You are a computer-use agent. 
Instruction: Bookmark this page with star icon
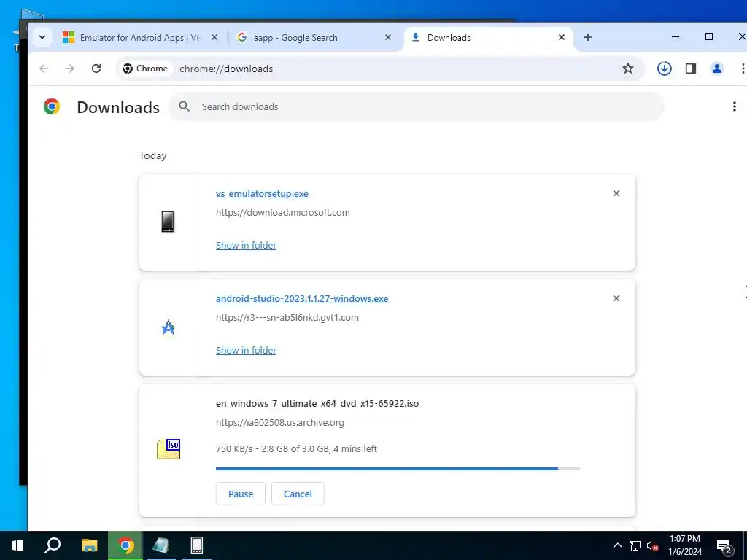(x=628, y=69)
